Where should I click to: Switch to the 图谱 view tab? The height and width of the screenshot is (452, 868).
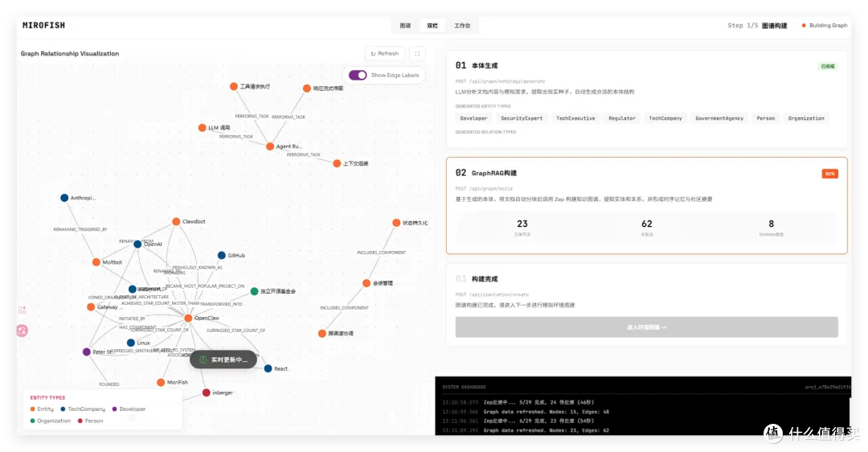tap(405, 26)
